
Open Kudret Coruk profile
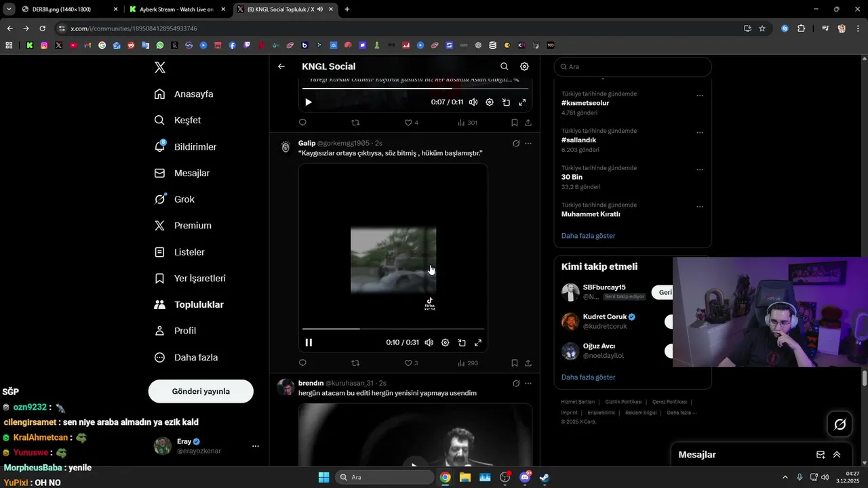pos(604,317)
